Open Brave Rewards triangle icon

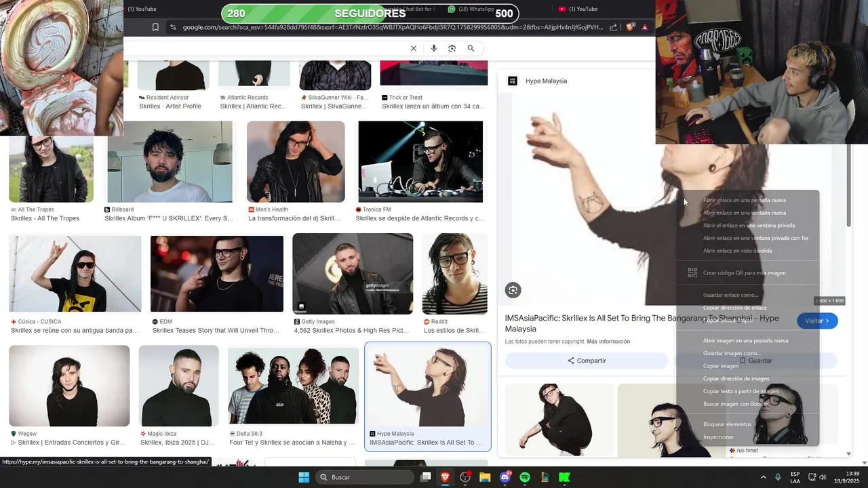point(644,27)
